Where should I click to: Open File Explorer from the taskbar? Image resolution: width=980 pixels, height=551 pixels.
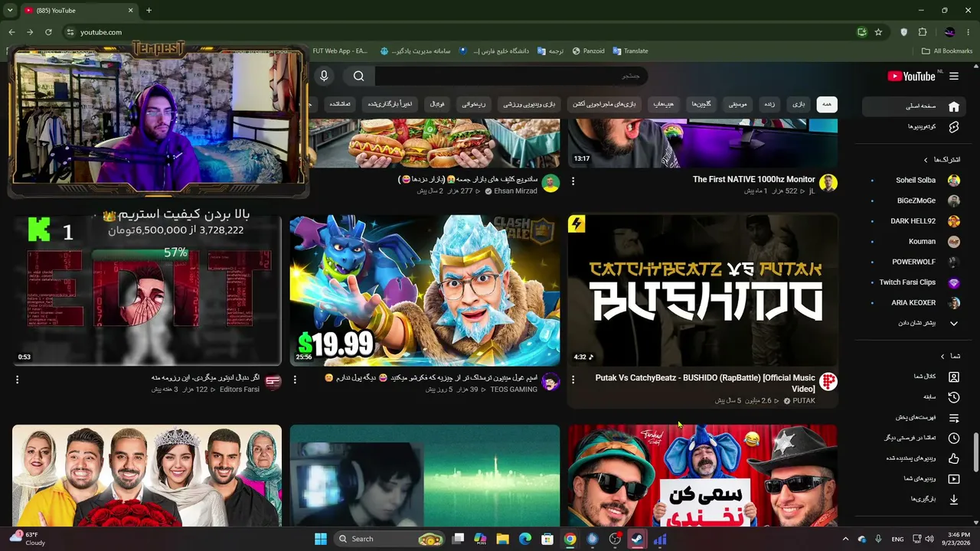(x=502, y=539)
